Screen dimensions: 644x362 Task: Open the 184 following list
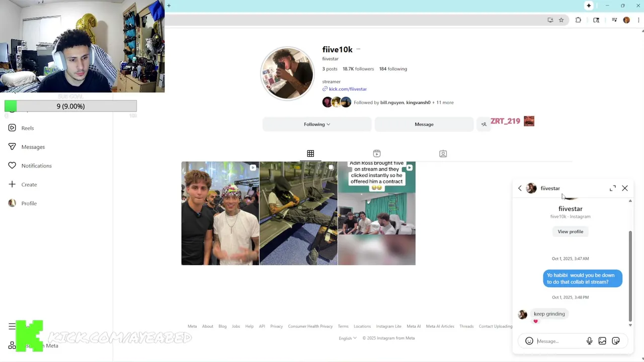point(393,69)
